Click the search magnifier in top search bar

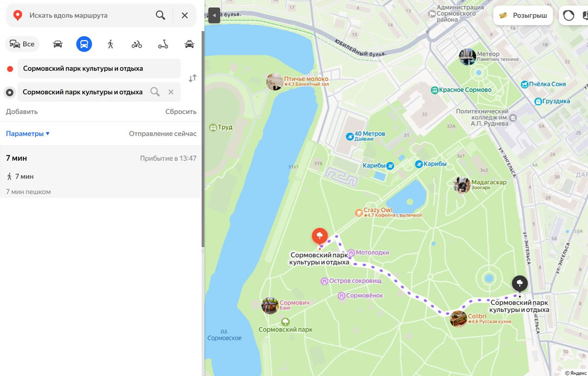[x=160, y=15]
